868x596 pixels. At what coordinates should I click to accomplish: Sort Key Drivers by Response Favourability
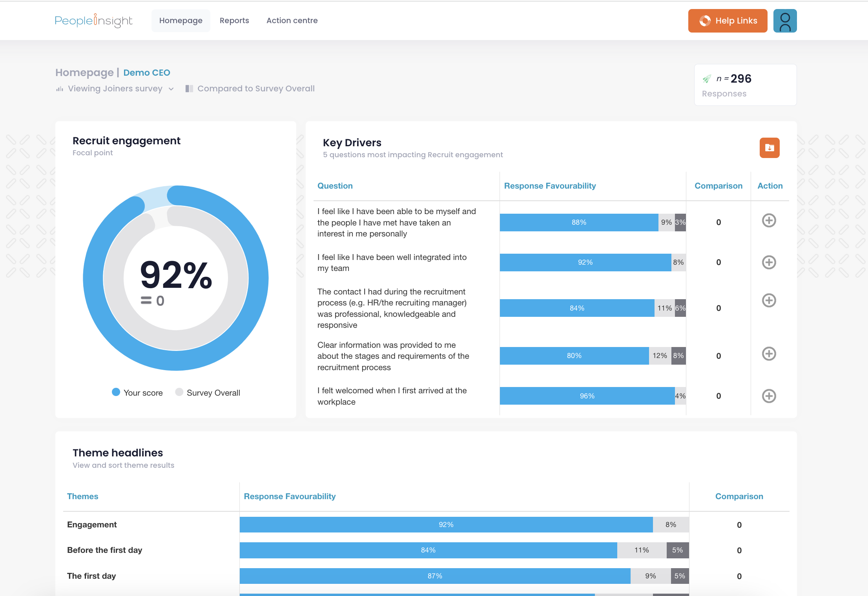550,186
